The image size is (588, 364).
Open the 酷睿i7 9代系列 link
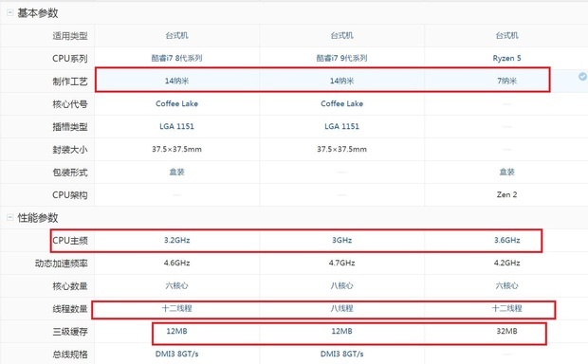click(x=341, y=58)
